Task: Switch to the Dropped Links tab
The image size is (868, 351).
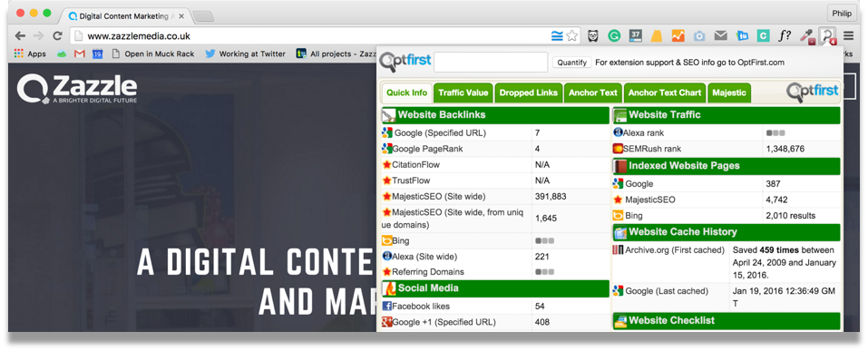Action: pos(529,93)
